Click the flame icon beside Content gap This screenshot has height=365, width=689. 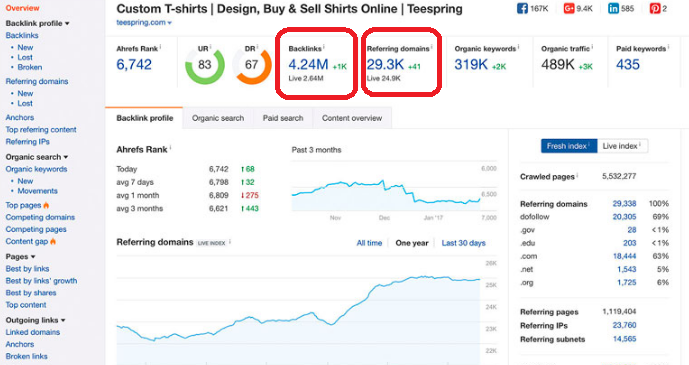click(x=53, y=241)
